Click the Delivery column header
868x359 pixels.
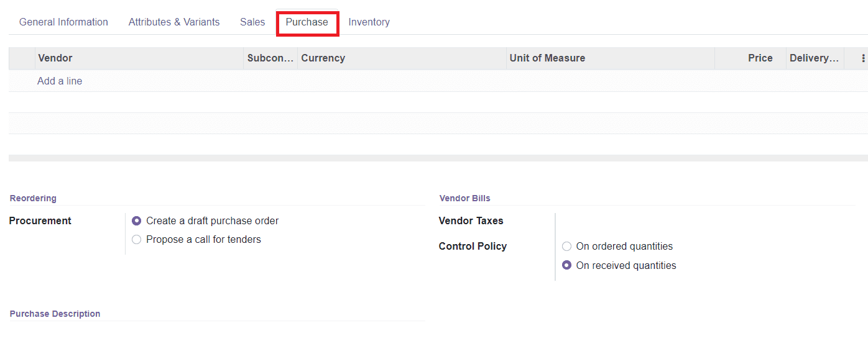(815, 58)
